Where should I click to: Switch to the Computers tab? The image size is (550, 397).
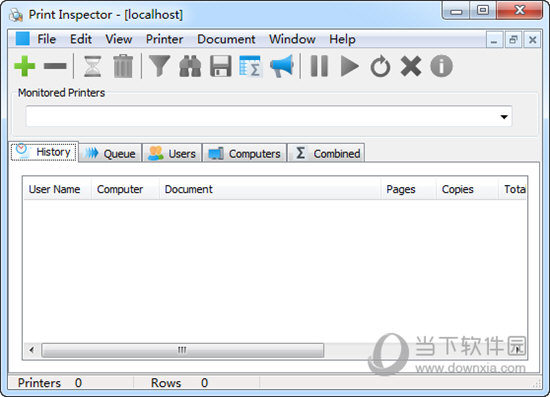point(244,153)
